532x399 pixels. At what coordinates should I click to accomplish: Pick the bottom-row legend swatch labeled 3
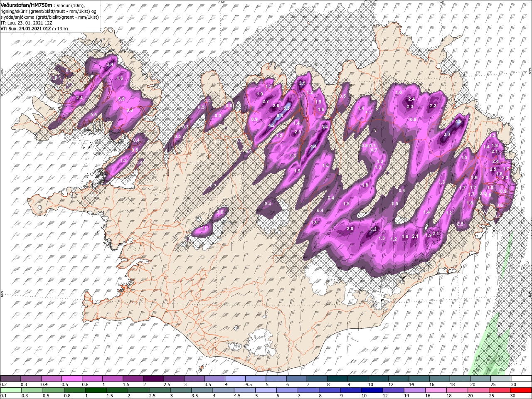[181, 390]
